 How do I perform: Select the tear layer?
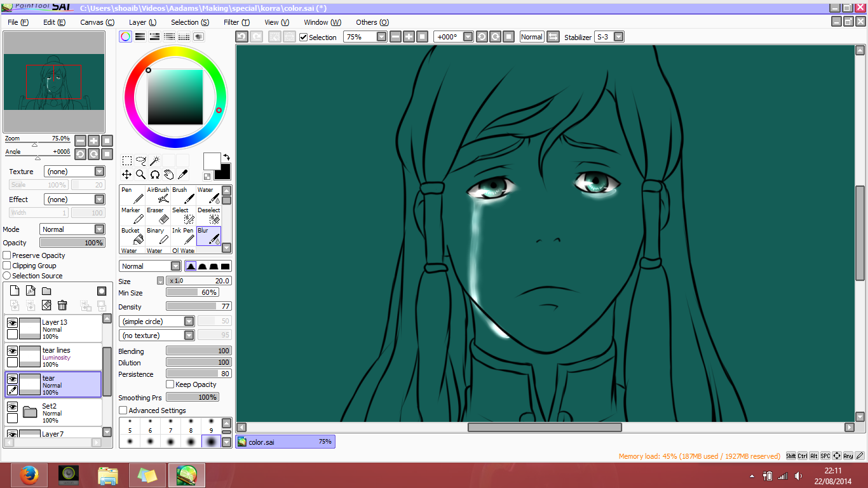[53, 384]
